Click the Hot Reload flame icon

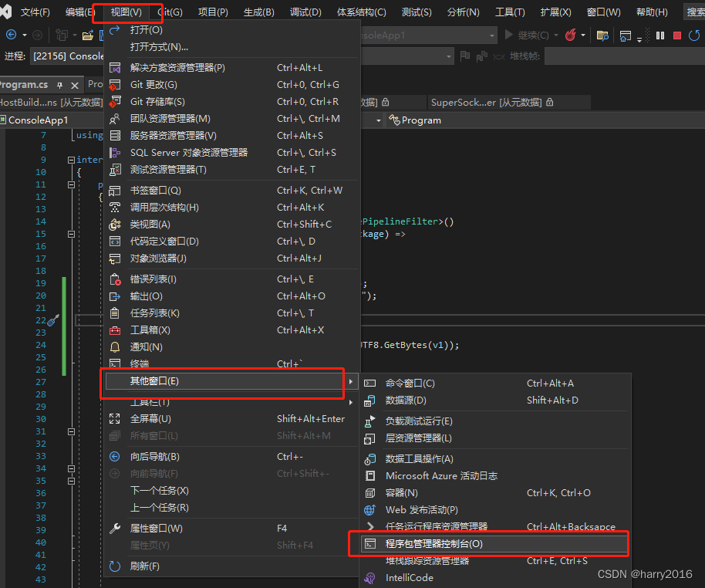coord(570,35)
